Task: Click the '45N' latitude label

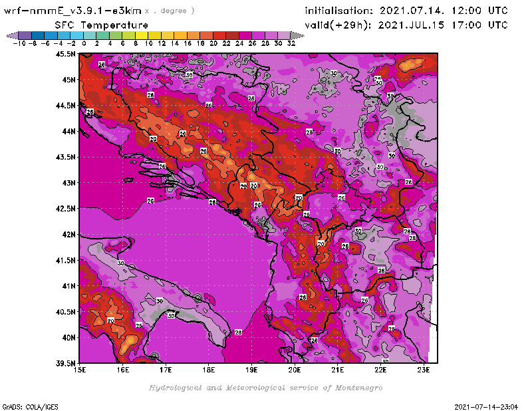Action: tap(68, 80)
